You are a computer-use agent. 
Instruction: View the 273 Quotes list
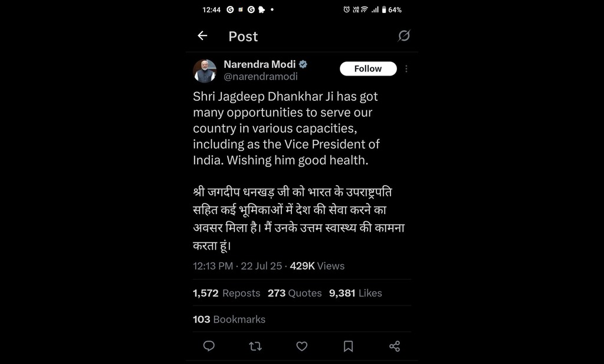[295, 293]
